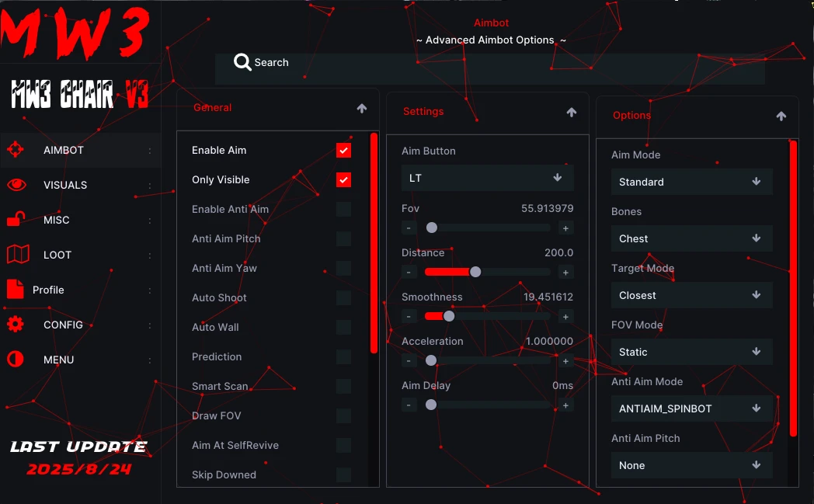This screenshot has height=504, width=814.
Task: Uncheck the Only Visible checkbox
Action: (x=343, y=179)
